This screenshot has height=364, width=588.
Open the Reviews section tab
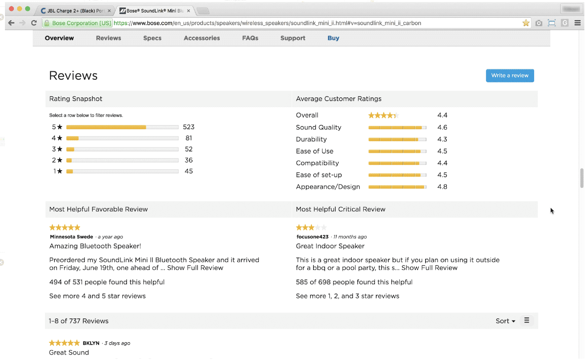109,38
